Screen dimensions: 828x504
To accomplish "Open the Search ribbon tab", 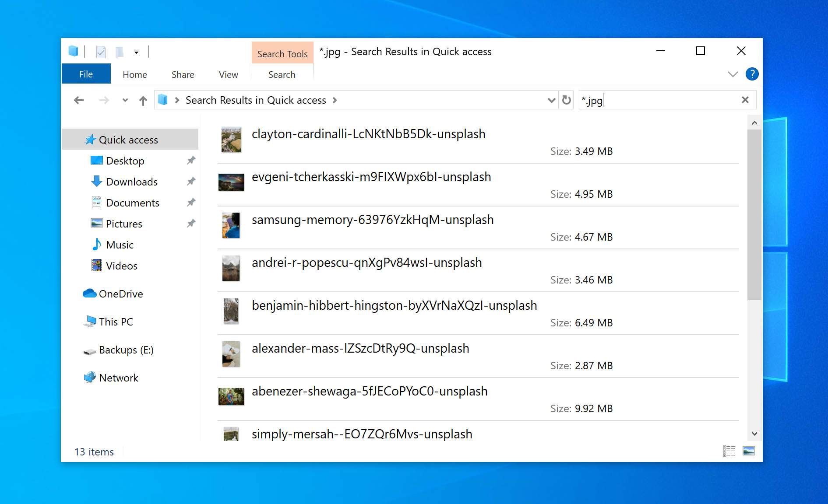I will coord(282,75).
